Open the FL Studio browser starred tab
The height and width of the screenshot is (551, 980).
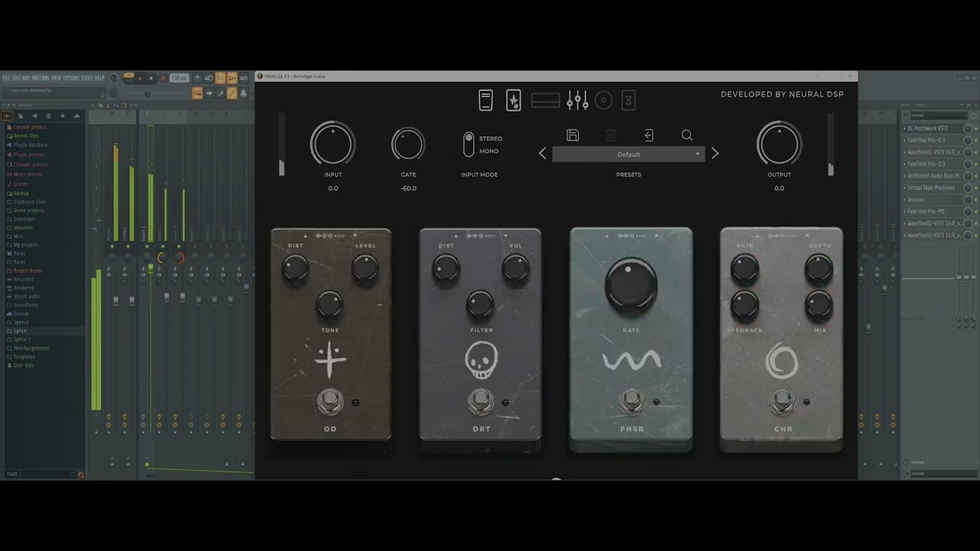click(x=62, y=116)
